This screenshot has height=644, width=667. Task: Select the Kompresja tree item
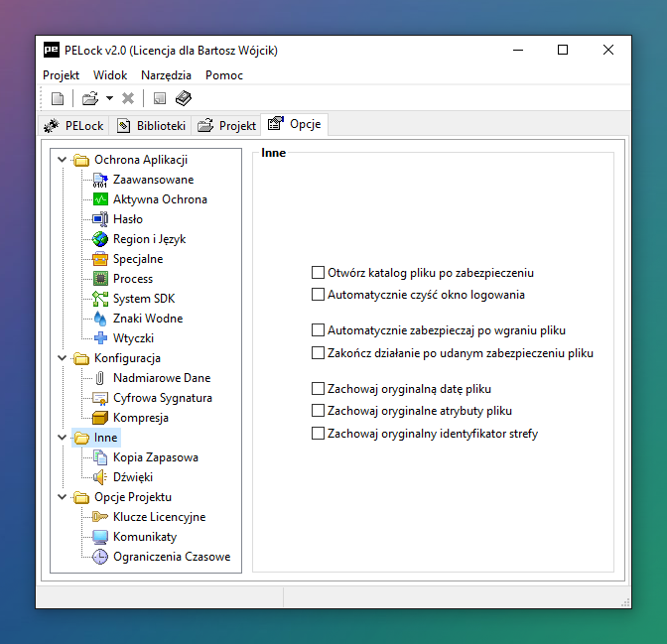(140, 418)
